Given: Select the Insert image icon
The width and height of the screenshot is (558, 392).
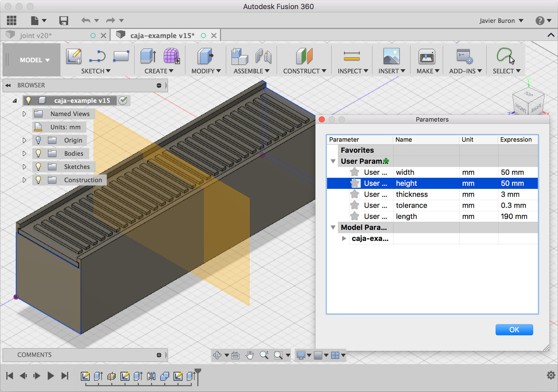Looking at the screenshot, I should point(391,56).
